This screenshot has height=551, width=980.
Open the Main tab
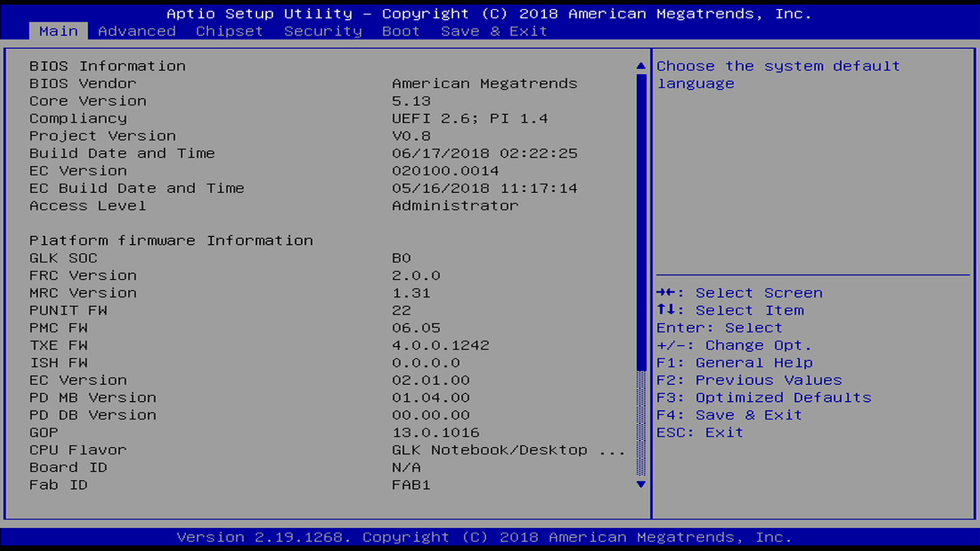58,31
